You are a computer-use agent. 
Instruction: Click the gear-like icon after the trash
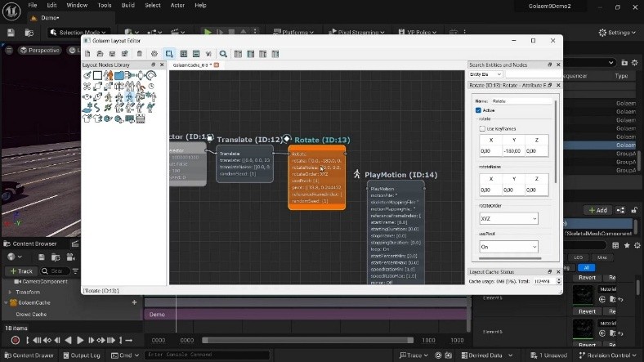pyautogui.click(x=154, y=54)
